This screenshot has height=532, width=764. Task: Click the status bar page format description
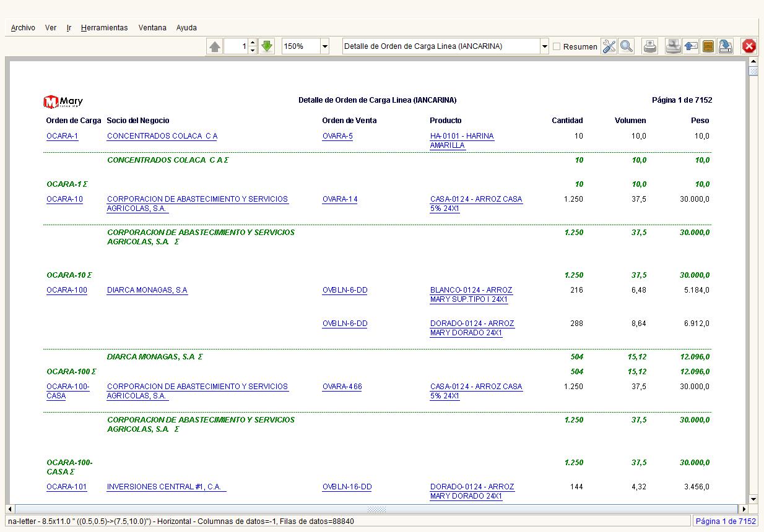(x=181, y=521)
